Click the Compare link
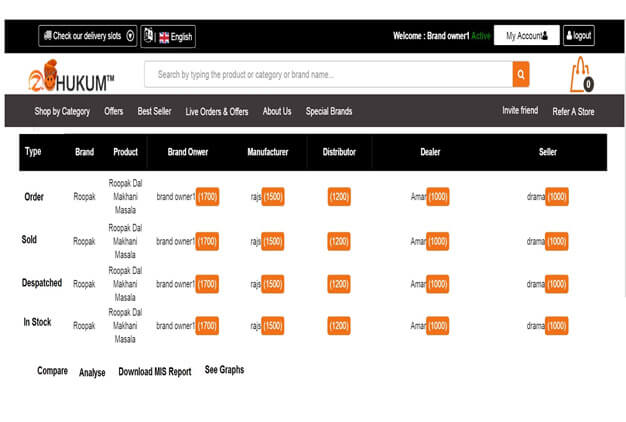 (52, 370)
